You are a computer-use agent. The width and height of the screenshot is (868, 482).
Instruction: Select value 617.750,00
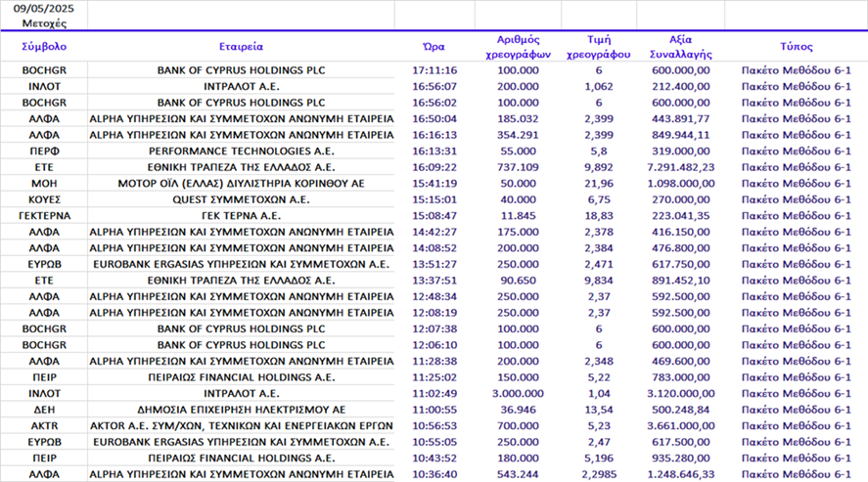pos(681,264)
